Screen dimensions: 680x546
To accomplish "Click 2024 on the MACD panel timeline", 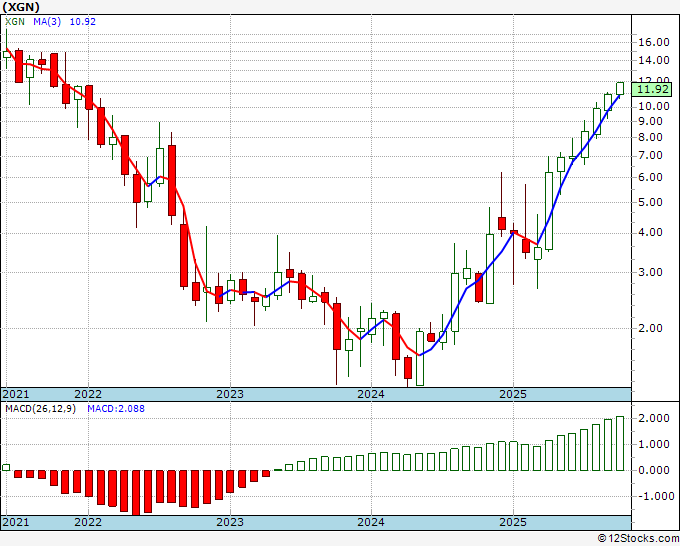I will click(371, 522).
